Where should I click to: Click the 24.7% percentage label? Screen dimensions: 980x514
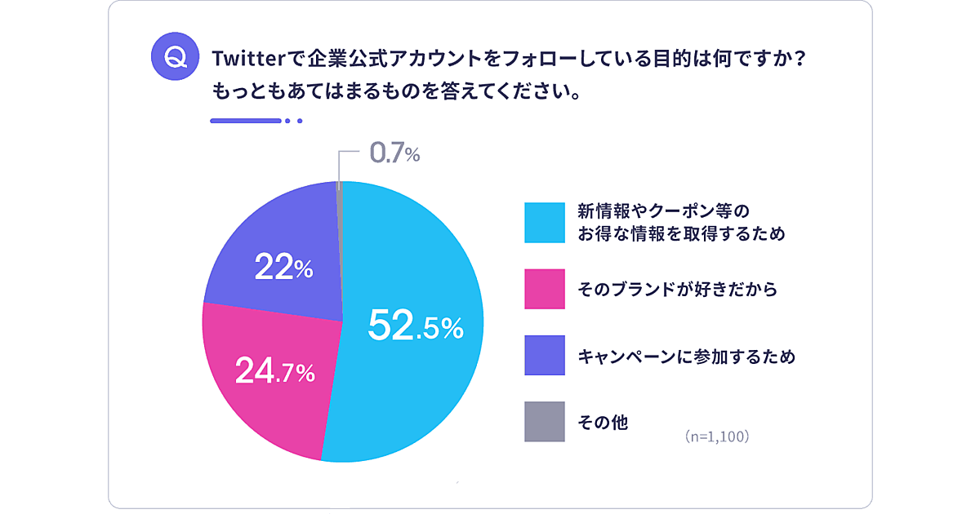pyautogui.click(x=274, y=372)
